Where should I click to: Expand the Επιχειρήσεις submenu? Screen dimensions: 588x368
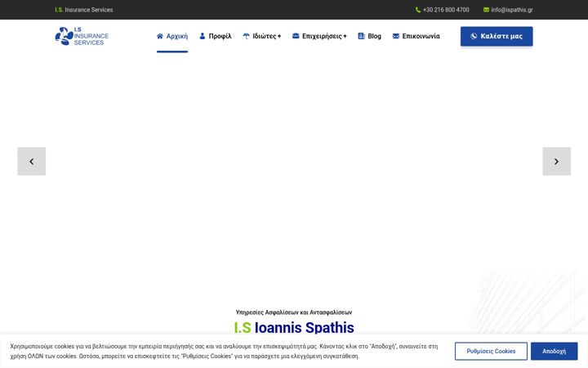[x=319, y=36]
